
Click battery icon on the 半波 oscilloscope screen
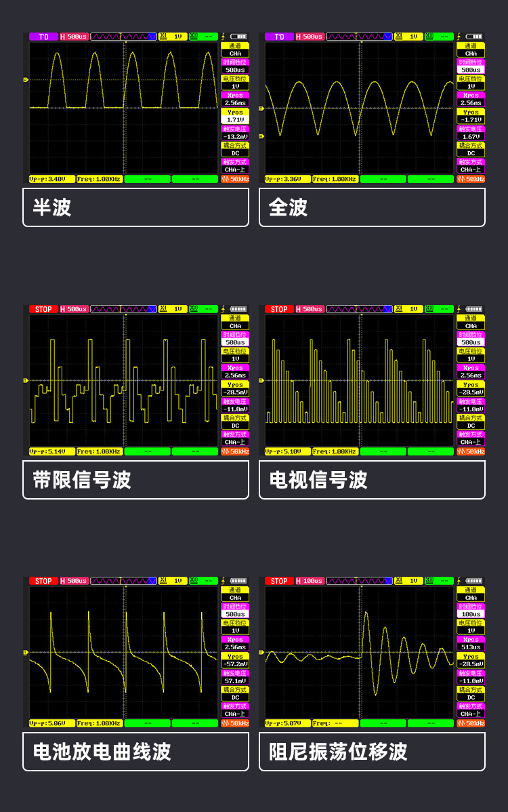(x=238, y=37)
